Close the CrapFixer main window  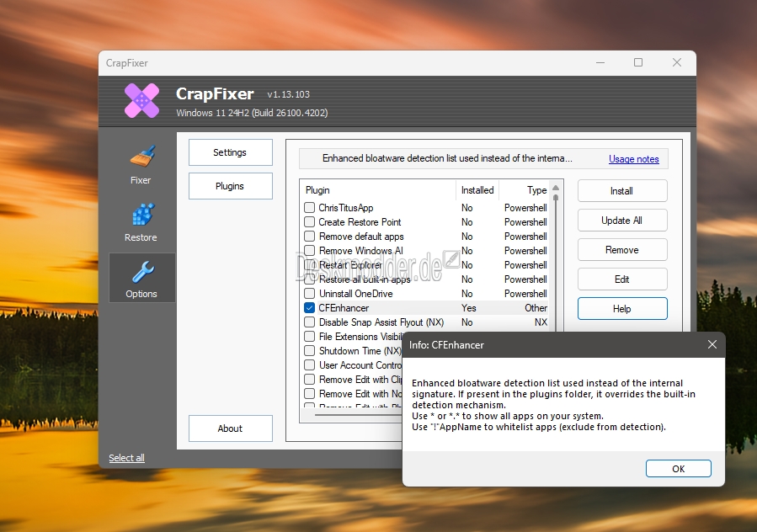677,63
